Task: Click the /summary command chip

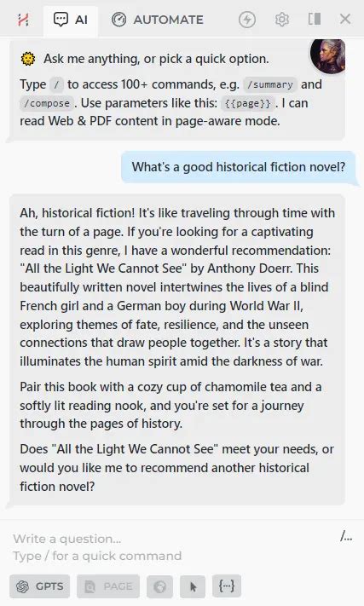Action: pyautogui.click(x=270, y=84)
